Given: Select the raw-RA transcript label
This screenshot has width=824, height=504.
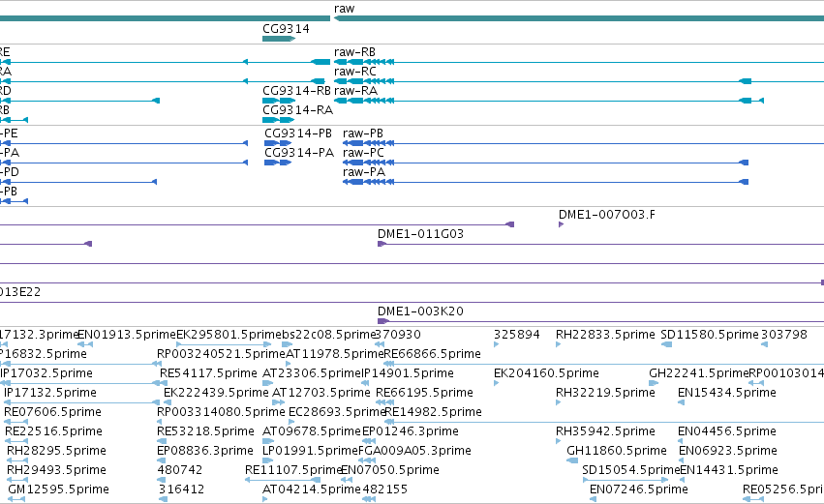Looking at the screenshot, I should 355,91.
